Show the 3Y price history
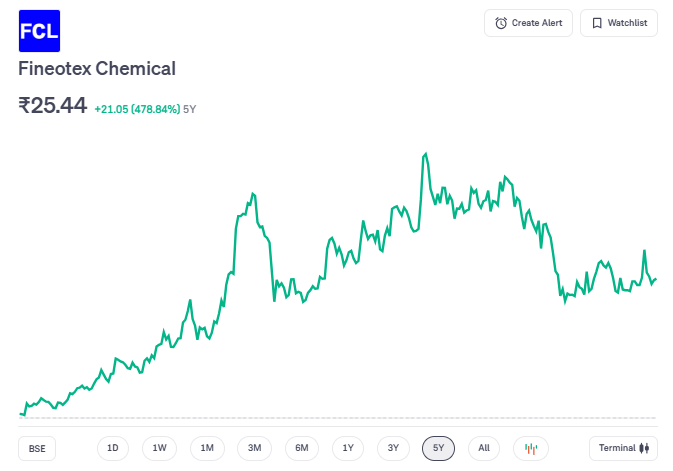Screen dimensions: 673x471 pyautogui.click(x=393, y=448)
